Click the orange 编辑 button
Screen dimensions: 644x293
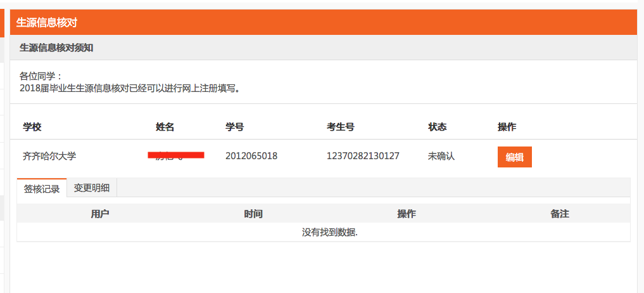[514, 157]
